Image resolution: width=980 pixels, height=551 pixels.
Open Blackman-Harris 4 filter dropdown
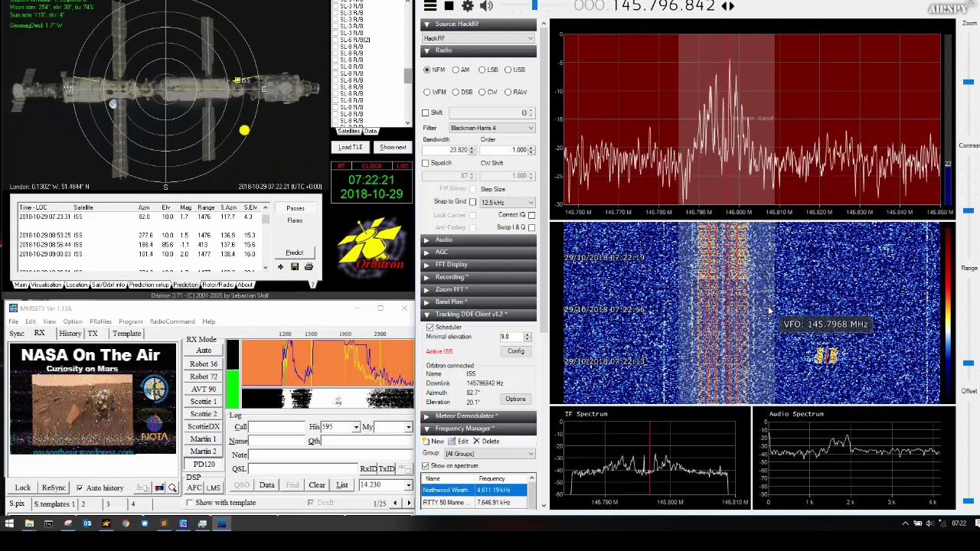point(492,128)
